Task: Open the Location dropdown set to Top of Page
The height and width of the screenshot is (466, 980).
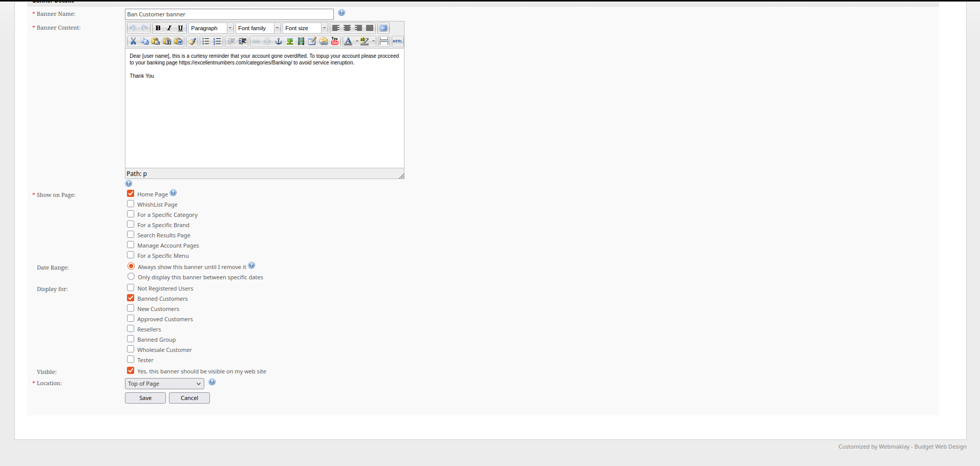Action: [164, 384]
